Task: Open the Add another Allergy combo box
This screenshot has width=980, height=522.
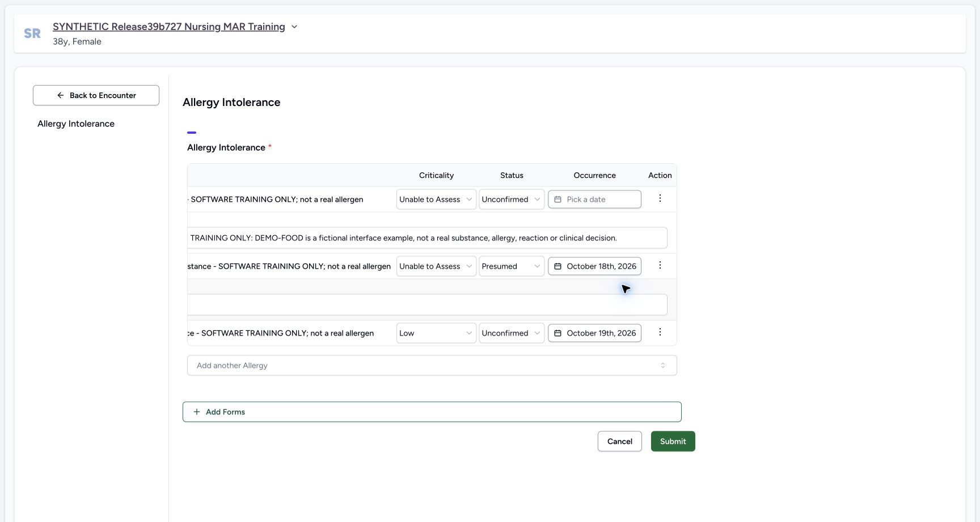Action: pos(432,366)
